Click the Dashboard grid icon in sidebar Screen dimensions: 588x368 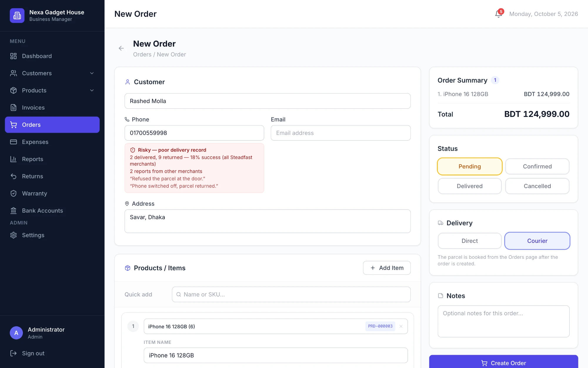pos(14,56)
